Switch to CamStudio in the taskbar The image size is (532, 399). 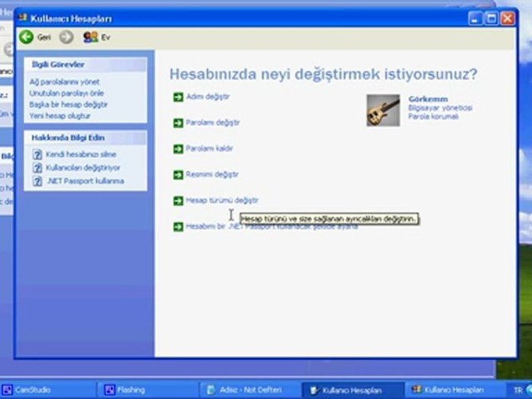click(x=48, y=390)
